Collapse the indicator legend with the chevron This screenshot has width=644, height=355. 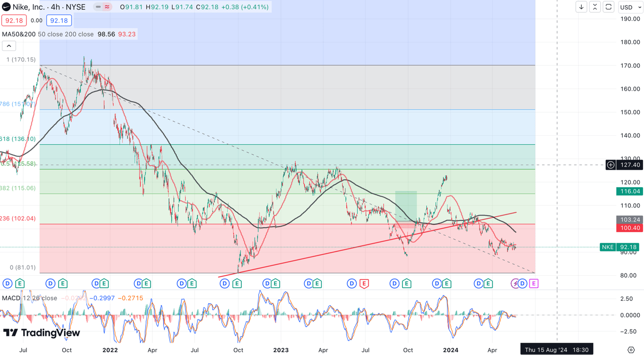[x=9, y=46]
